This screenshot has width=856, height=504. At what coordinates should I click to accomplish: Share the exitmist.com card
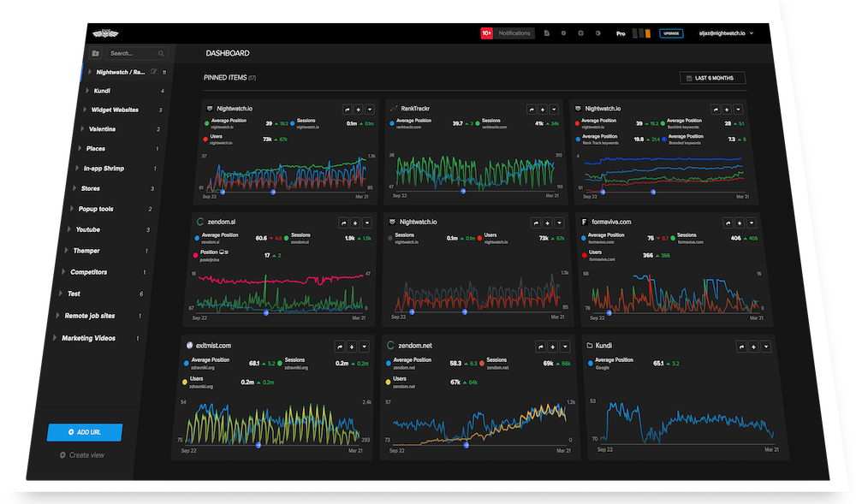[x=340, y=347]
